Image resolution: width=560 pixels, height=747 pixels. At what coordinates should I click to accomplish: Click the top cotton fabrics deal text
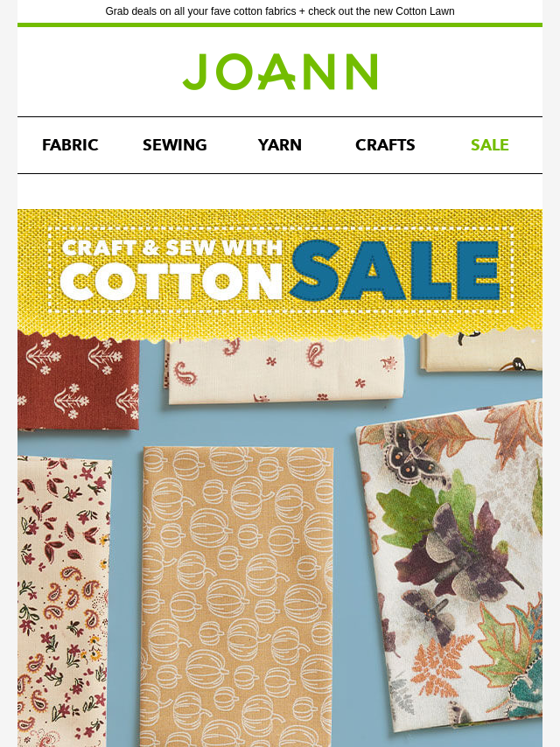coord(280,11)
